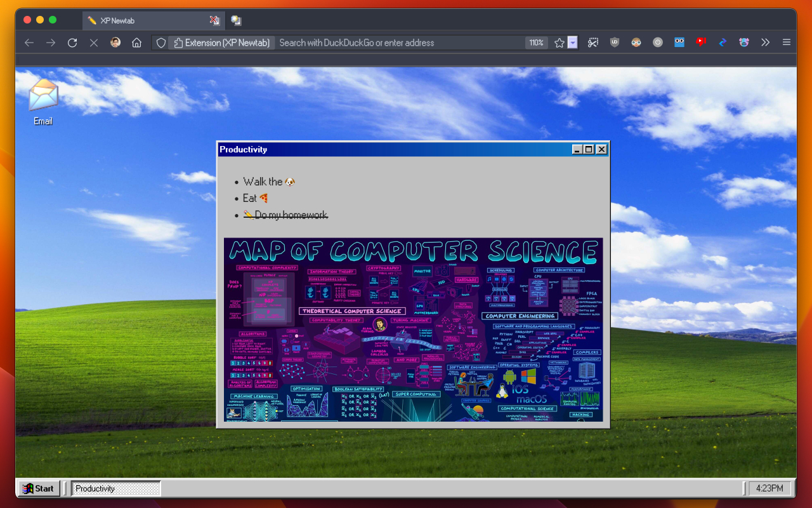Click the 4:23 PM taskbar clock
812x508 pixels.
click(770, 488)
